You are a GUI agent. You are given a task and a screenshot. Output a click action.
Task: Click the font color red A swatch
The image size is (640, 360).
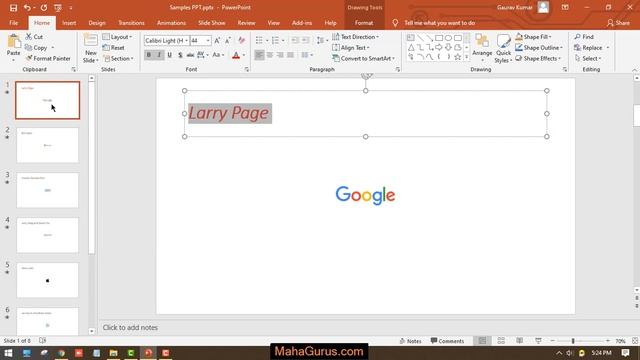(236, 55)
